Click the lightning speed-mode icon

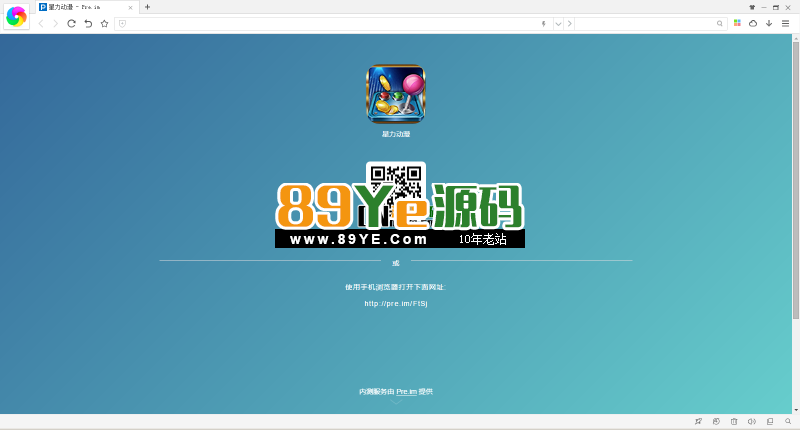point(544,23)
